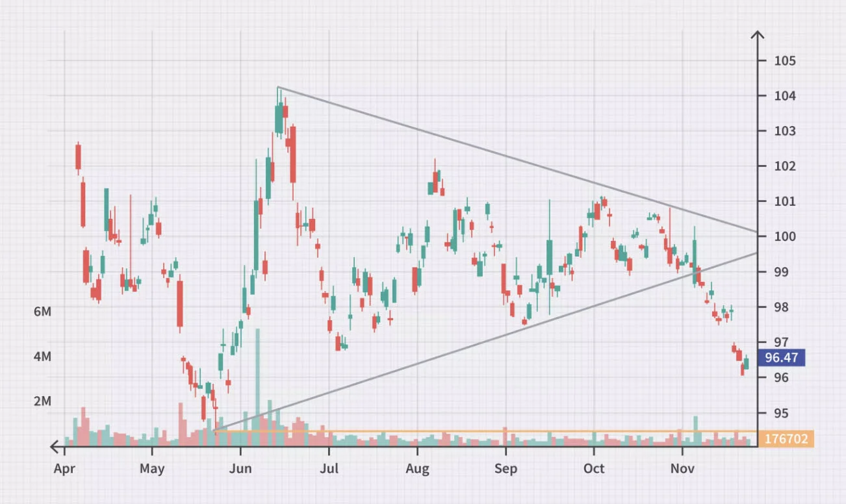
Task: Click the 104 price axis label
Action: (785, 96)
